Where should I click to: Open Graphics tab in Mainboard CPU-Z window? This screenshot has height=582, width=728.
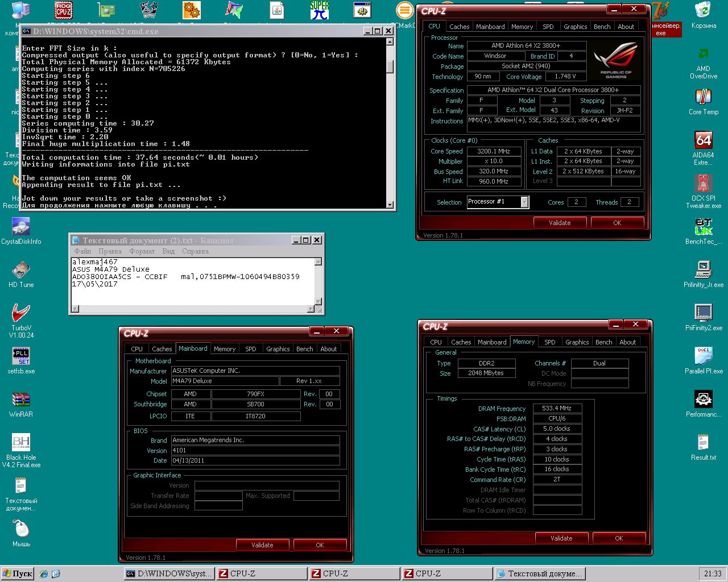(278, 349)
